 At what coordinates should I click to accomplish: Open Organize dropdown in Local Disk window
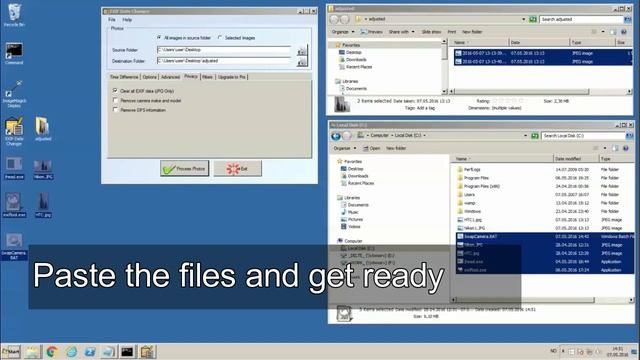click(344, 148)
